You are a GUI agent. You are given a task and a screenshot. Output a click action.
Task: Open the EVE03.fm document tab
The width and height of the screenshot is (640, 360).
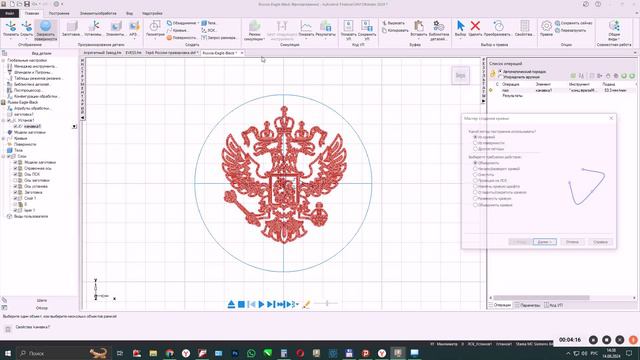pos(133,53)
